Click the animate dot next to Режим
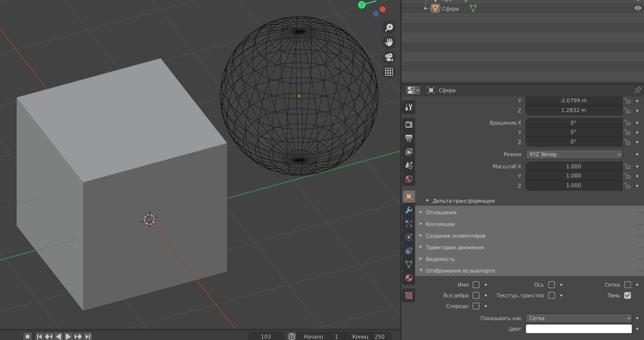644x340 pixels. coord(638,154)
